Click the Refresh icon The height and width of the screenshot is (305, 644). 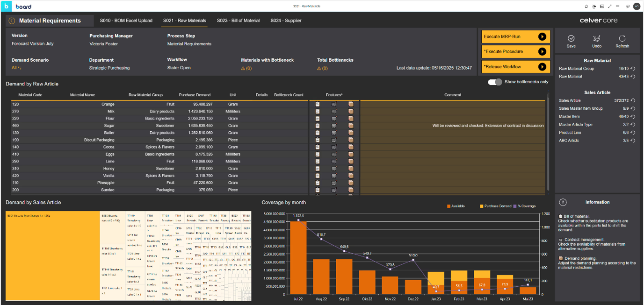tap(622, 39)
